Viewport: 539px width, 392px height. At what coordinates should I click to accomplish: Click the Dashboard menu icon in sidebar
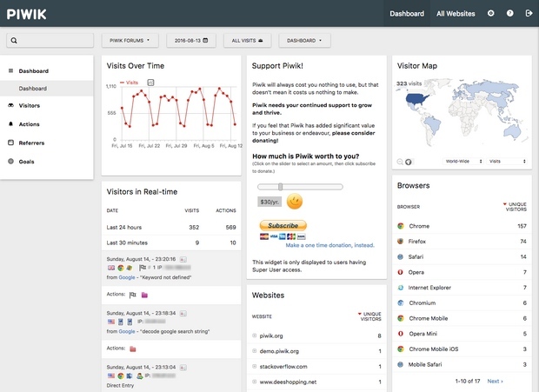pyautogui.click(x=11, y=70)
